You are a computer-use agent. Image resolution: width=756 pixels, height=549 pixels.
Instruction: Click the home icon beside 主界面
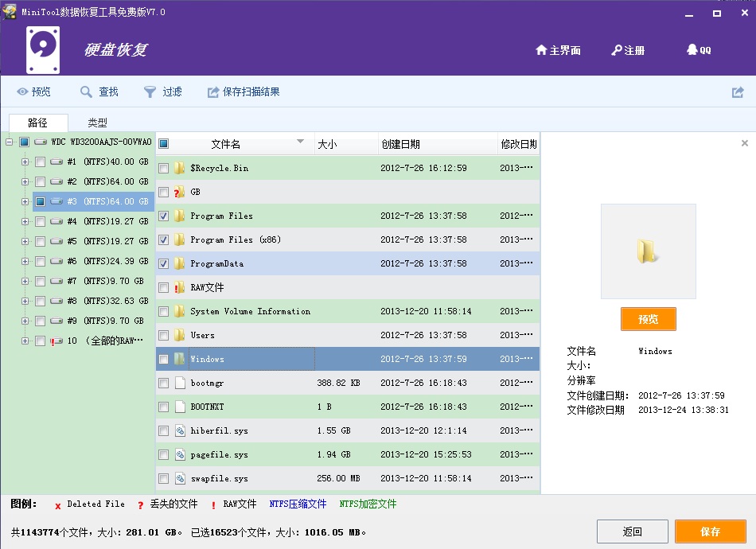tap(541, 49)
